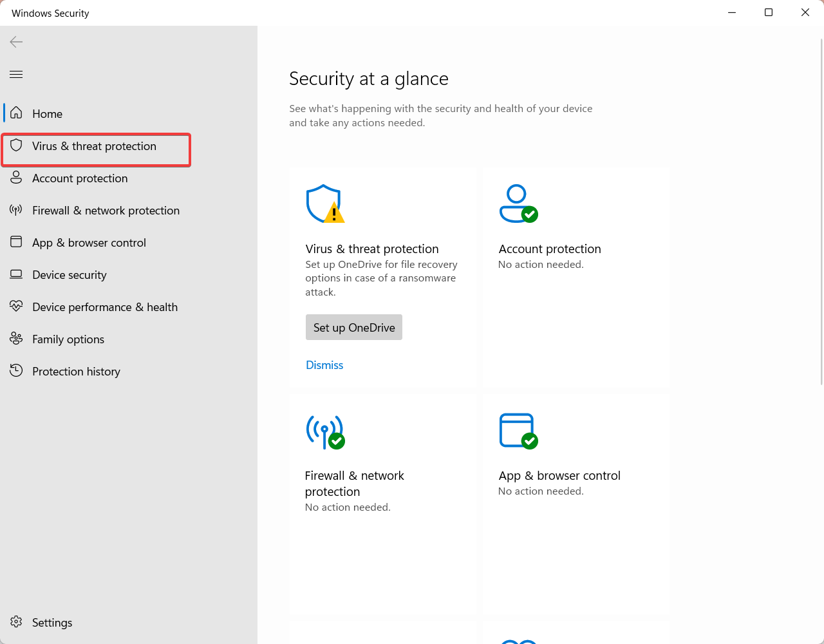Click the vertical scrollbar on the right
The image size is (824, 644).
point(821,211)
